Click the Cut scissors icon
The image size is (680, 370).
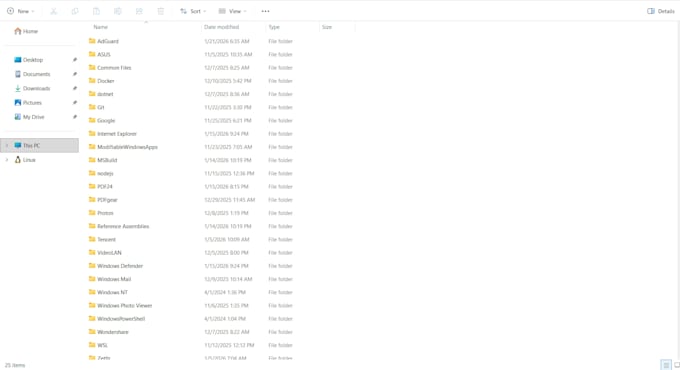point(53,11)
